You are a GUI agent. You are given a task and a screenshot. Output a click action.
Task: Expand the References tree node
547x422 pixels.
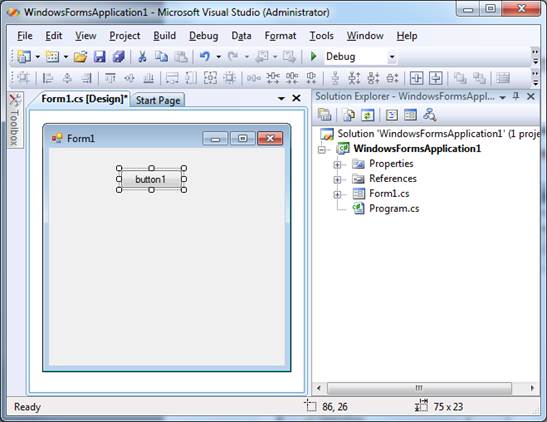[x=337, y=180]
